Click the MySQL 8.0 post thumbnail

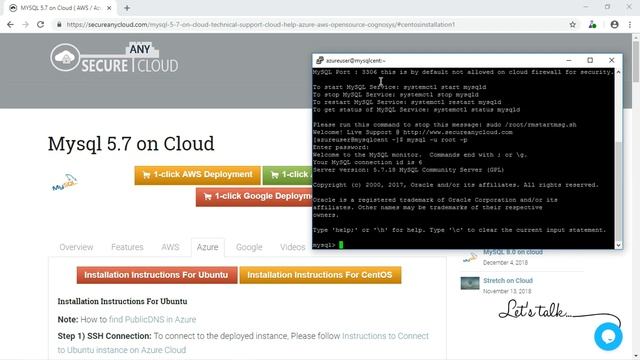(470, 257)
